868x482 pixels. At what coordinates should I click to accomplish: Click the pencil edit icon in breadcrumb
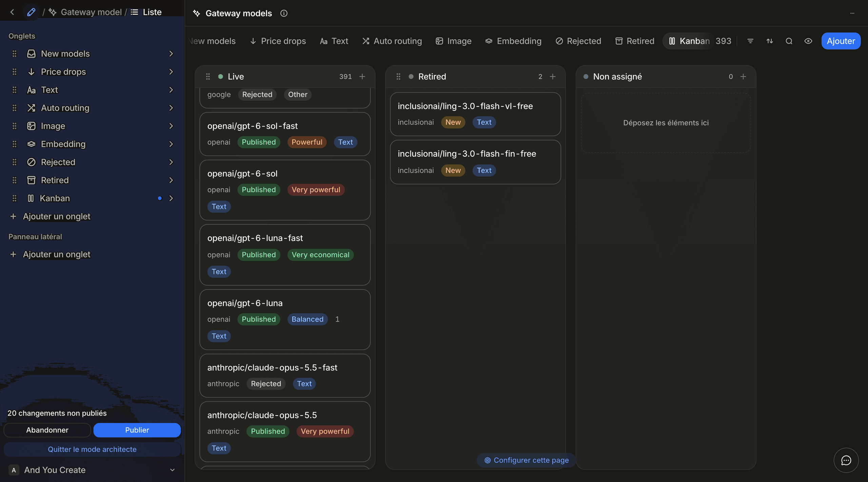click(31, 12)
